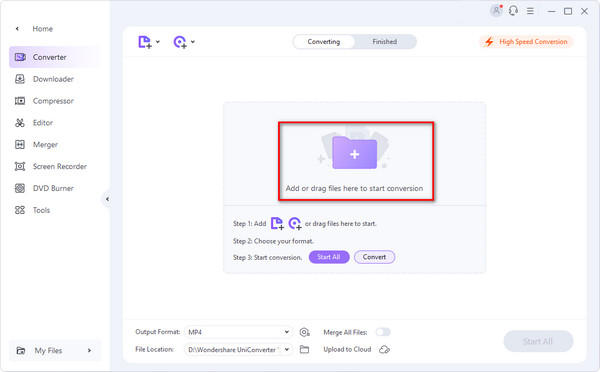Open the user account icon
This screenshot has width=600, height=372.
[496, 10]
